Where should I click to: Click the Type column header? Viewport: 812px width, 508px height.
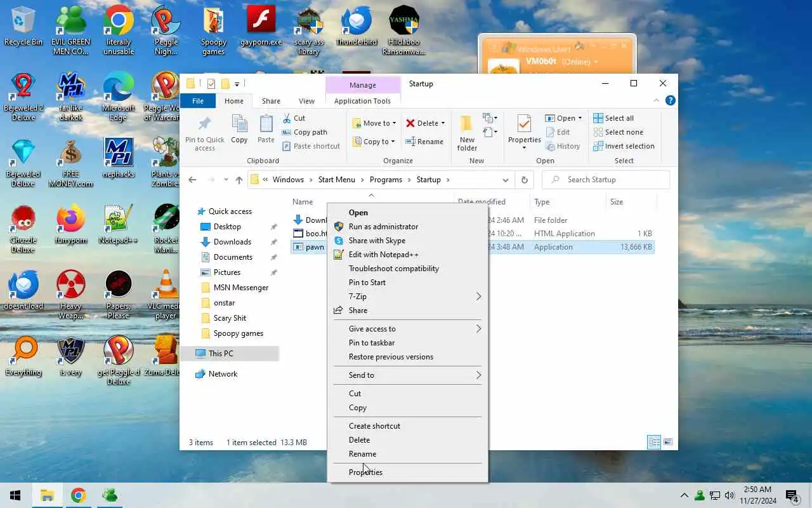pos(568,202)
